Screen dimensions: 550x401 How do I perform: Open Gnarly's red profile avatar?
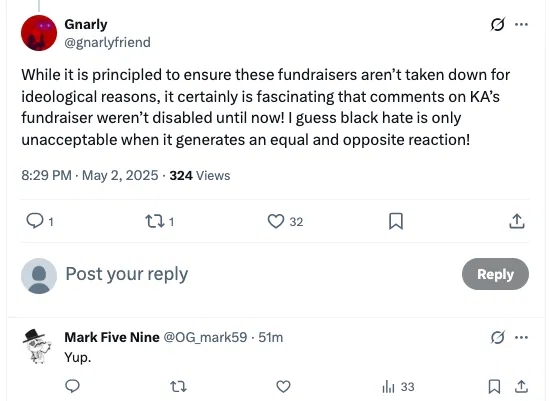(x=39, y=33)
